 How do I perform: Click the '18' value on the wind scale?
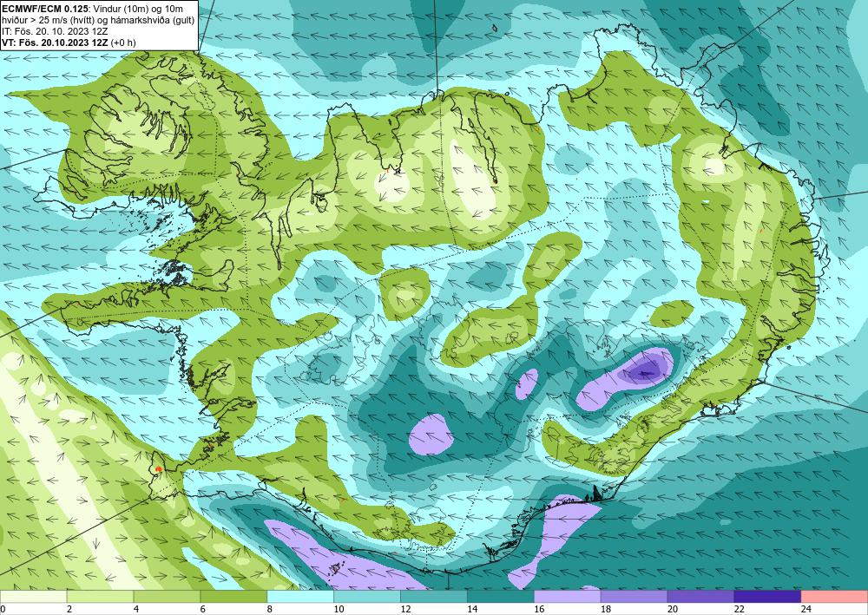tap(606, 610)
